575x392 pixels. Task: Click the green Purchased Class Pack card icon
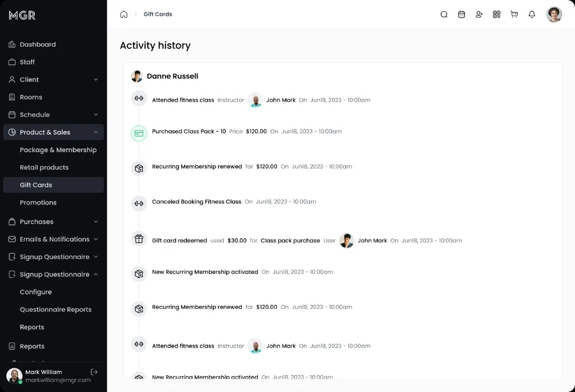(139, 133)
